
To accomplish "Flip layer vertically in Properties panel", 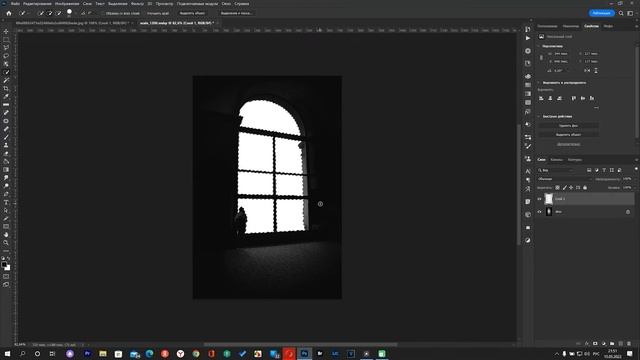I will pos(596,71).
